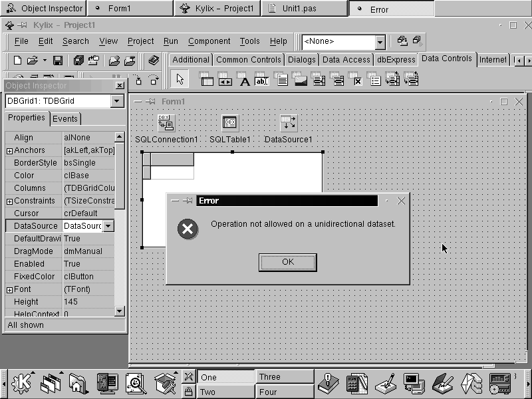Select the SQLTable1 component on the form
The width and height of the screenshot is (532, 399).
230,123
